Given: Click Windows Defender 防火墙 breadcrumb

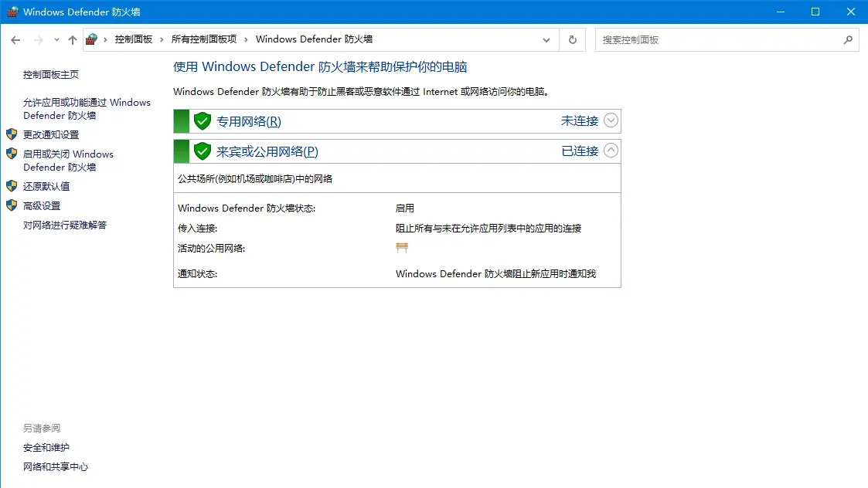Looking at the screenshot, I should [314, 39].
